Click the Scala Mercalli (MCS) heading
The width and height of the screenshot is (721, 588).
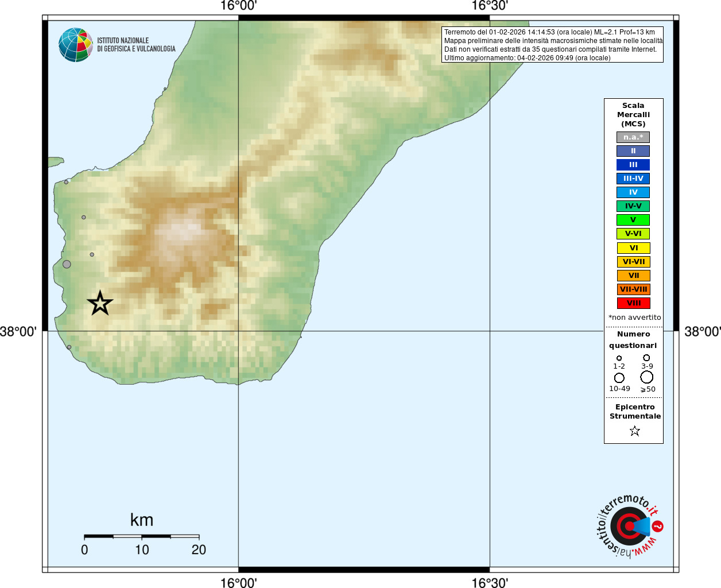(x=633, y=115)
